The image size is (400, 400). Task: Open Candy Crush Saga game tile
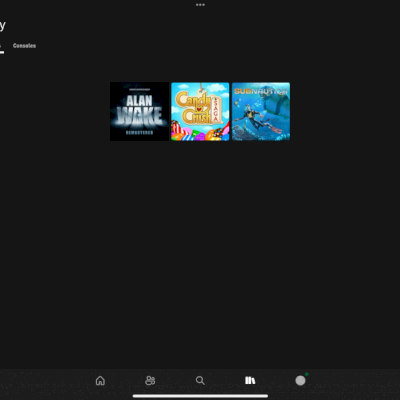coord(200,111)
